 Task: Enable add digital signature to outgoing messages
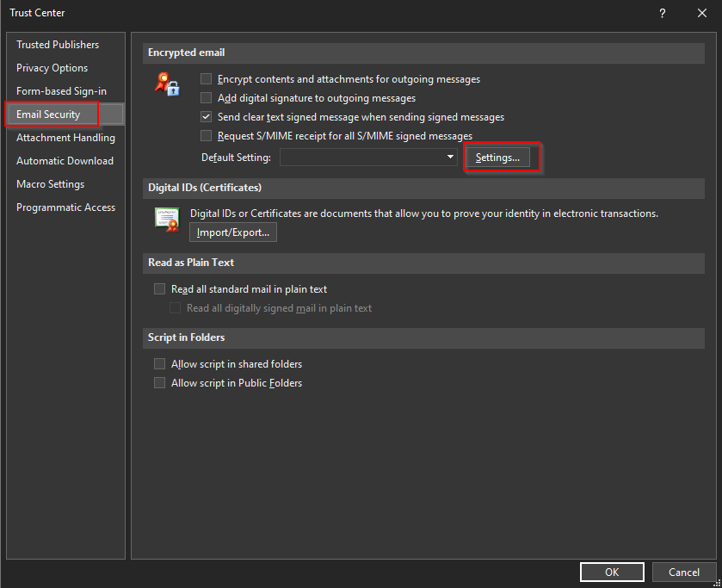click(207, 98)
